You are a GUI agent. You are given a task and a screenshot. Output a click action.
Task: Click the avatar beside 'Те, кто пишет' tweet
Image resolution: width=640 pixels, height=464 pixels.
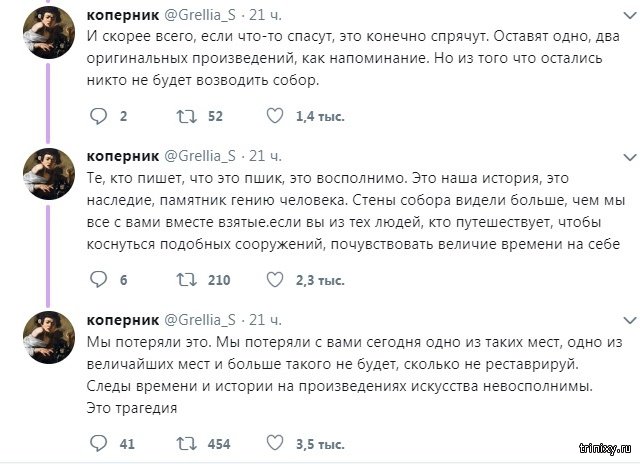[x=46, y=173]
